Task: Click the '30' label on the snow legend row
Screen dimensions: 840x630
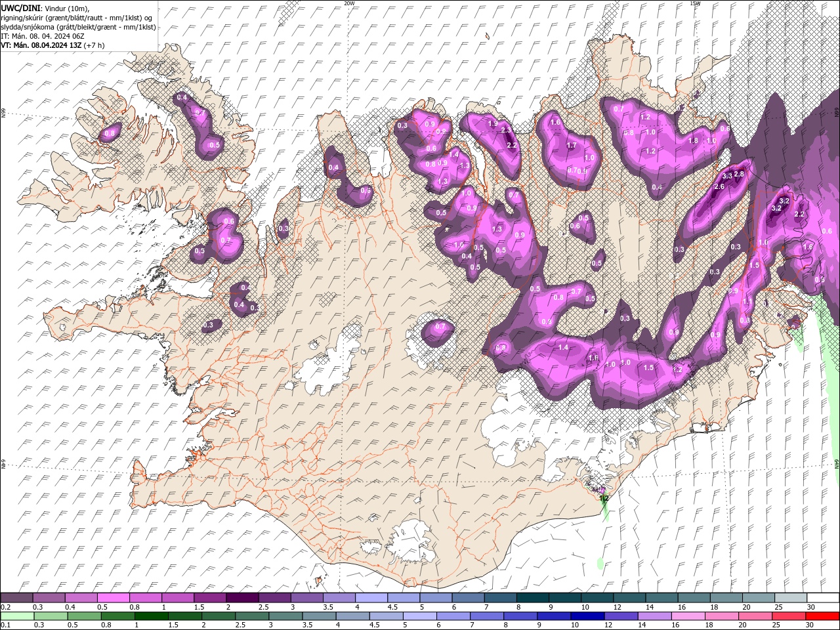Action: (x=811, y=607)
